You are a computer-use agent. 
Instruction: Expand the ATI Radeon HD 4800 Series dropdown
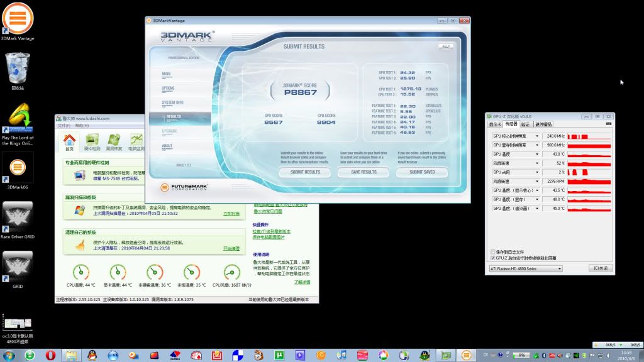pos(559,268)
